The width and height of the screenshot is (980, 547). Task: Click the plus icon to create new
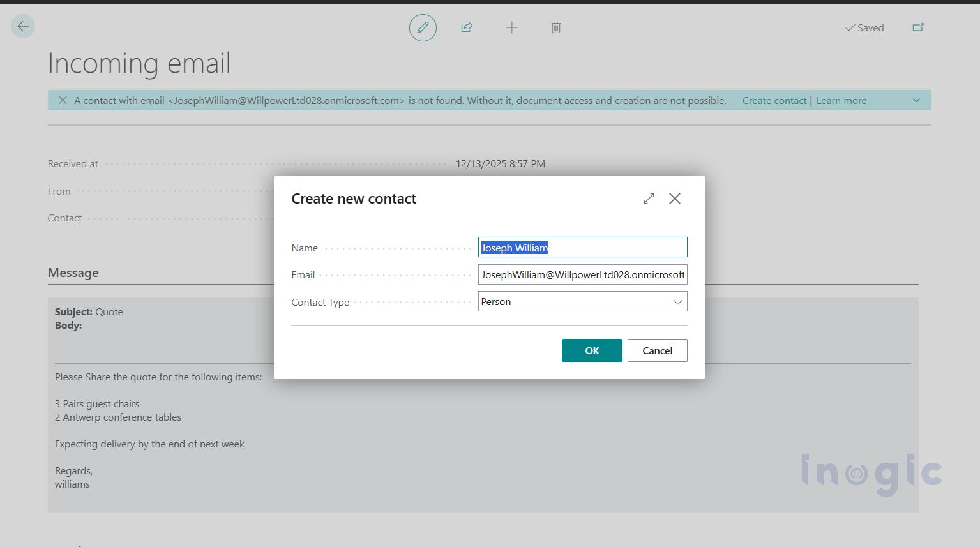[511, 27]
